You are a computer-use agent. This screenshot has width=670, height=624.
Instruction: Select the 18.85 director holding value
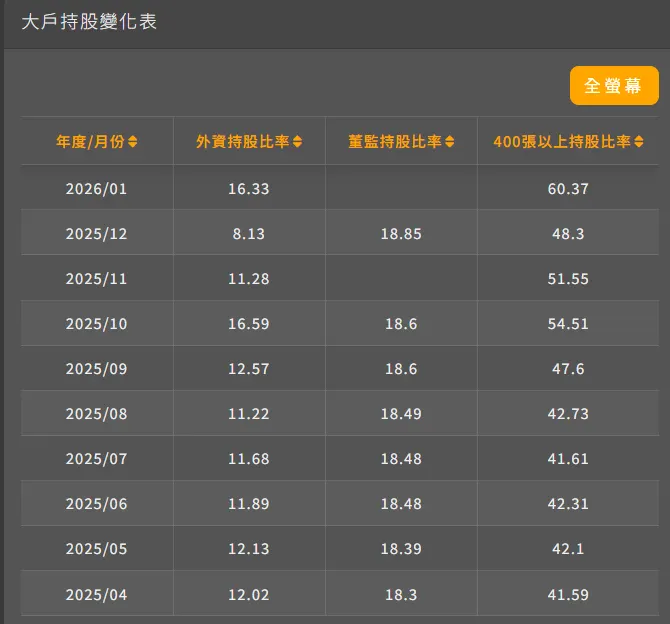[401, 234]
